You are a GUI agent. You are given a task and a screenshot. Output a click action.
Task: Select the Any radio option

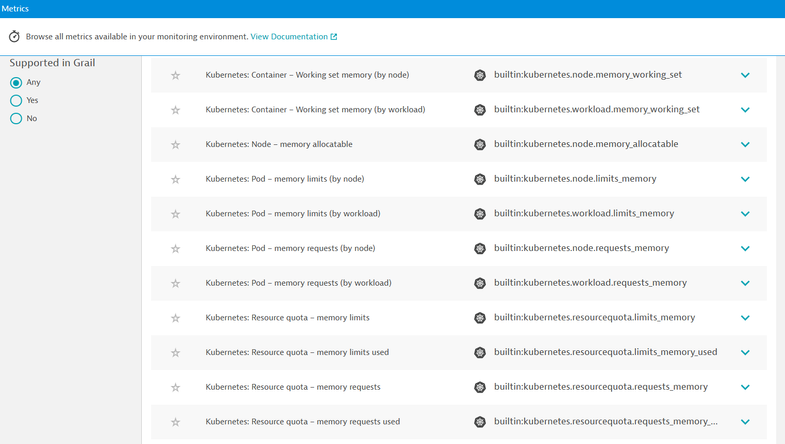click(x=16, y=83)
